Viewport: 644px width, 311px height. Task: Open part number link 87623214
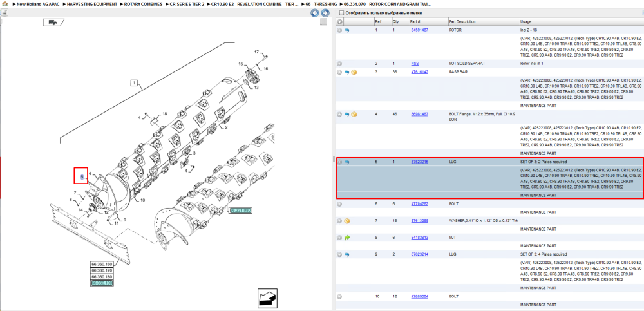[419, 254]
